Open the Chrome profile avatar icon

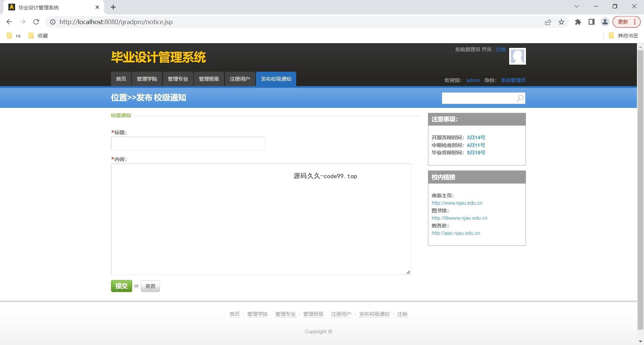[x=605, y=22]
